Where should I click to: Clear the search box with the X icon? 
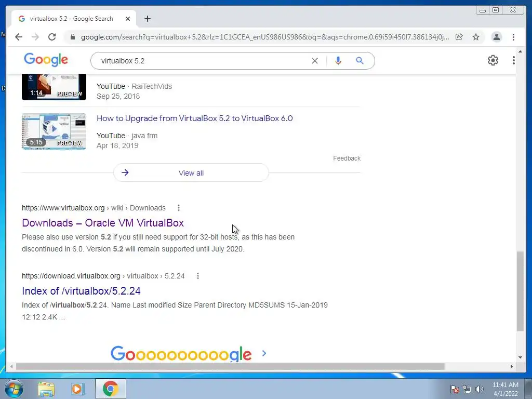314,61
